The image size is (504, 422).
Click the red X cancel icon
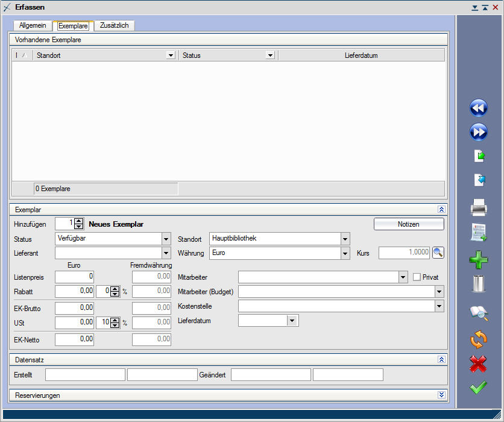click(x=478, y=363)
